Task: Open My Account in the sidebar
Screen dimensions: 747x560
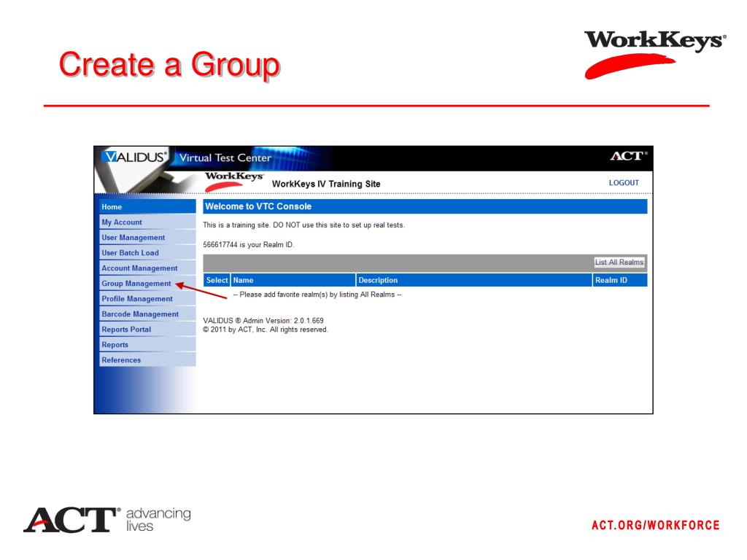Action: [x=147, y=222]
